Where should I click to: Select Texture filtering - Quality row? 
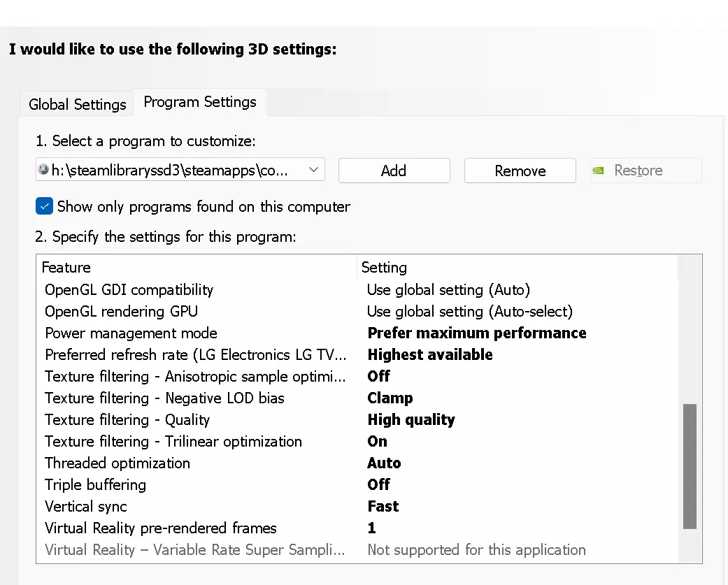click(127, 420)
